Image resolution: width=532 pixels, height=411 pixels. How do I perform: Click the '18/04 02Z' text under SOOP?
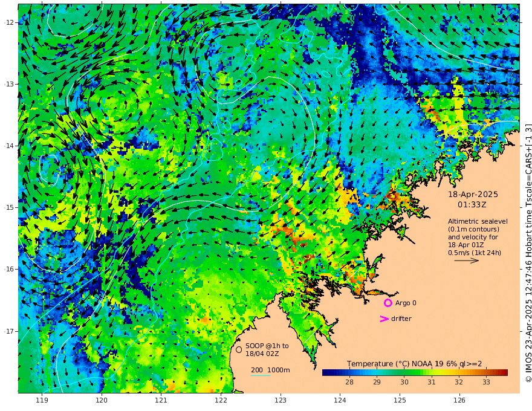(x=262, y=354)
